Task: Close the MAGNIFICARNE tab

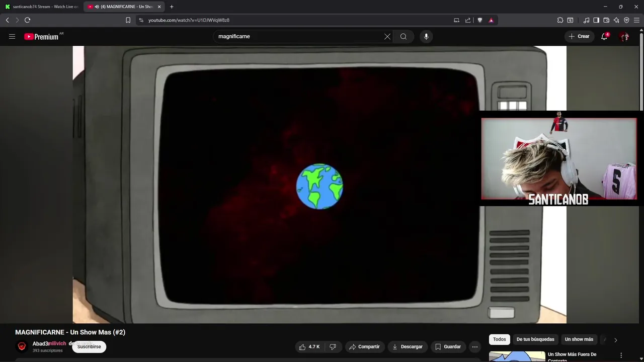Action: 159,7
